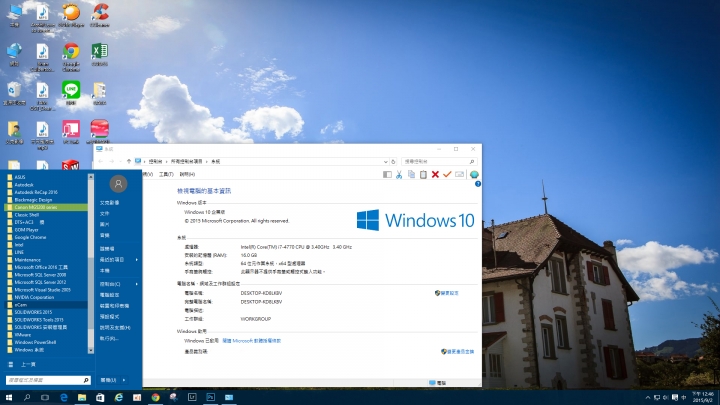The image size is (720, 405).
Task: Select 文件 in the start menu
Action: [105, 214]
